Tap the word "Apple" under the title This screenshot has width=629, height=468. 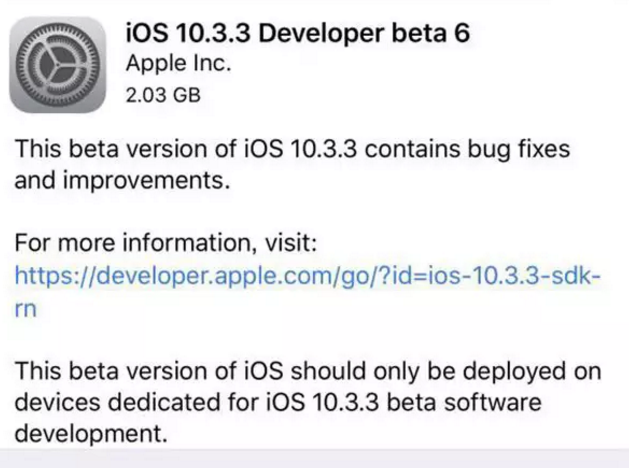[152, 65]
